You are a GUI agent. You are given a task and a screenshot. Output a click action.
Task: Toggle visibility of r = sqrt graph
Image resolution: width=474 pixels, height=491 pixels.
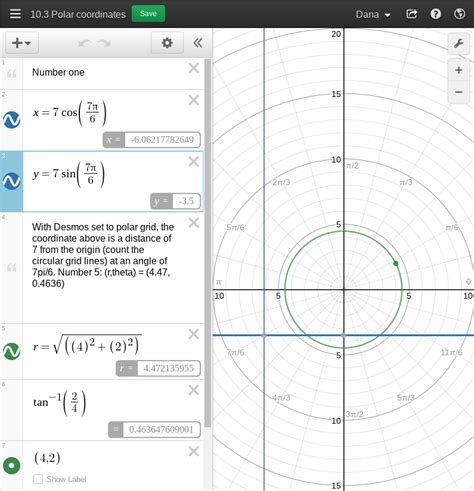coord(12,351)
